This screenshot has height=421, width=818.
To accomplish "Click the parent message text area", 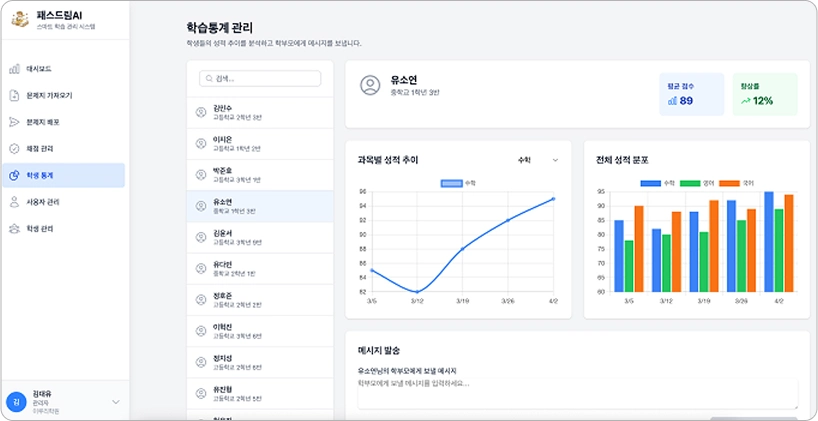I will point(578,394).
